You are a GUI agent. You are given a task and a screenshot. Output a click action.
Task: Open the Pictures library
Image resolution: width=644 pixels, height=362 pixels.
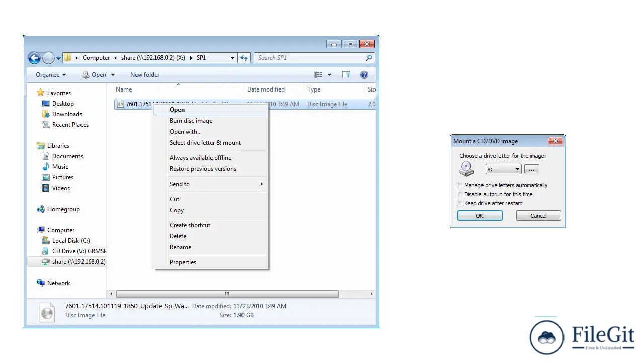(62, 177)
